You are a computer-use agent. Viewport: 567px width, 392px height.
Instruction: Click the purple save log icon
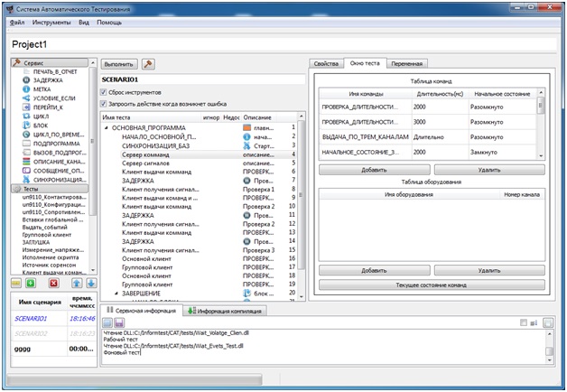[x=119, y=322]
